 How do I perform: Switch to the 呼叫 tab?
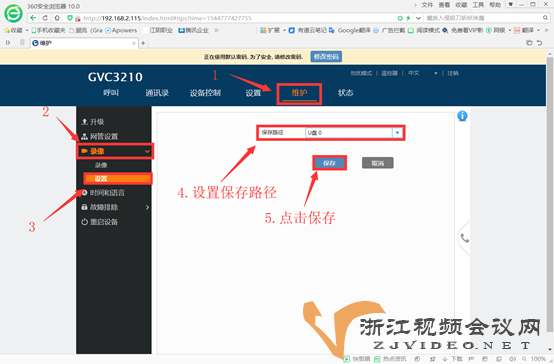[x=111, y=93]
